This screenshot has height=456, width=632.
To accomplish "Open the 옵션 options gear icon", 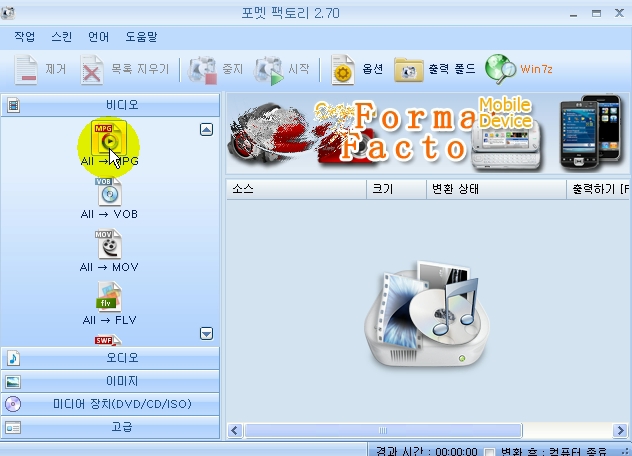I will 343,70.
